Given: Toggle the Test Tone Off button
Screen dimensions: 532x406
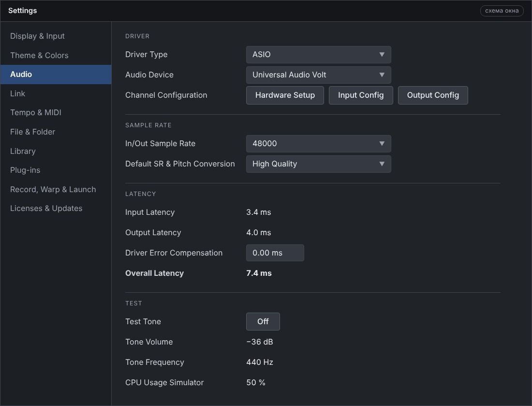Looking at the screenshot, I should [x=263, y=321].
